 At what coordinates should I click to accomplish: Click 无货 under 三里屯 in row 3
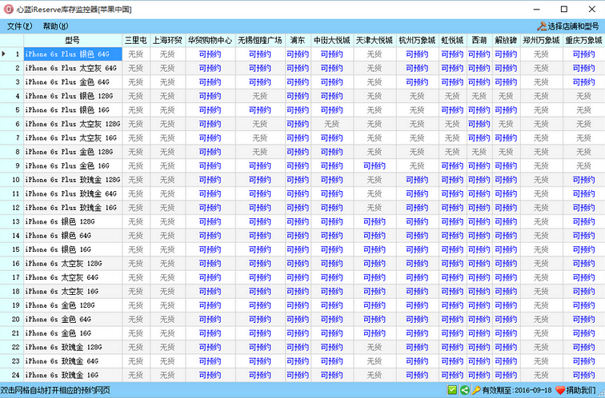point(136,82)
